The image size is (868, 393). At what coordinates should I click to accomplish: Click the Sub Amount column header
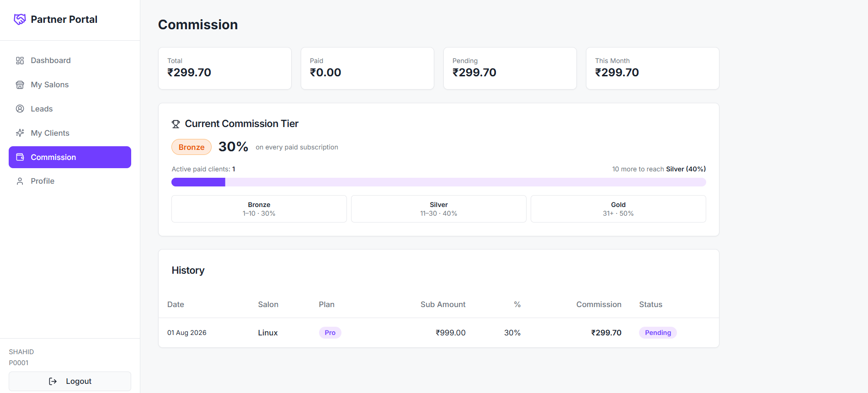443,304
